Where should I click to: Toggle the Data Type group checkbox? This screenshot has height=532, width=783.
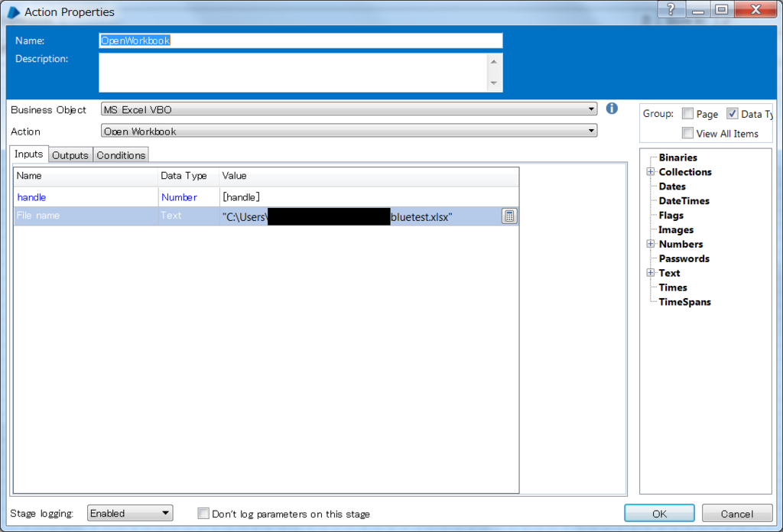click(732, 114)
